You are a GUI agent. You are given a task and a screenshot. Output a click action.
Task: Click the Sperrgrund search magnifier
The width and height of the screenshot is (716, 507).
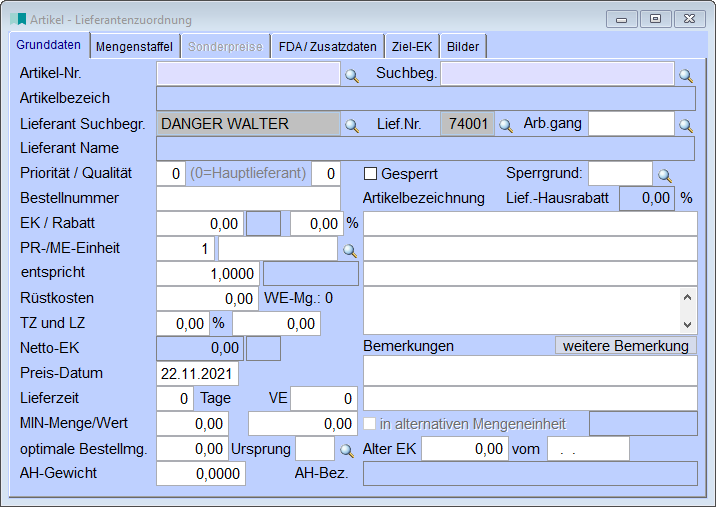pos(664,175)
